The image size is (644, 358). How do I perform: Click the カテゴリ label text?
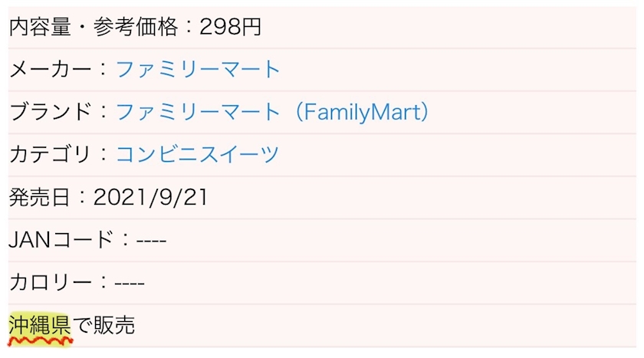(x=50, y=154)
